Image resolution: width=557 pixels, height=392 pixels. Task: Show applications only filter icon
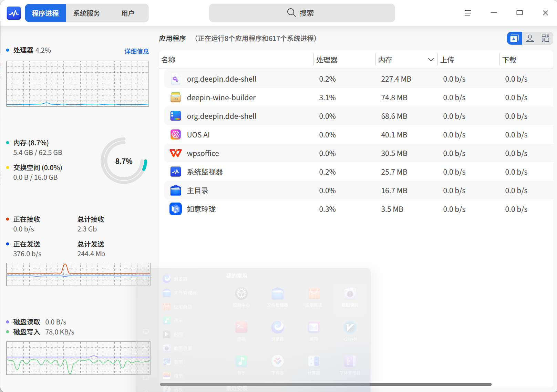coord(514,38)
